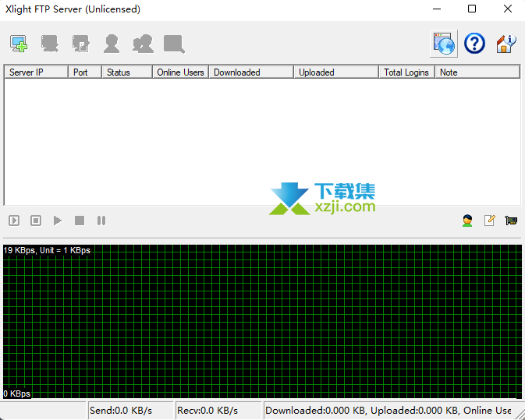Maximize the Xlight FTP Server window
This screenshot has height=420, width=525.
coord(472,9)
